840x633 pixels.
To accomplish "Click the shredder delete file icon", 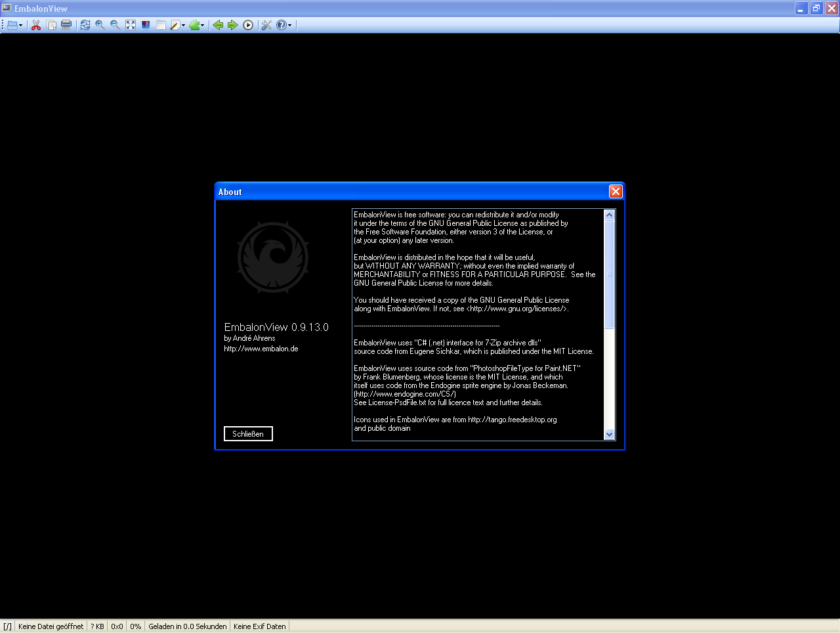I will (x=66, y=25).
